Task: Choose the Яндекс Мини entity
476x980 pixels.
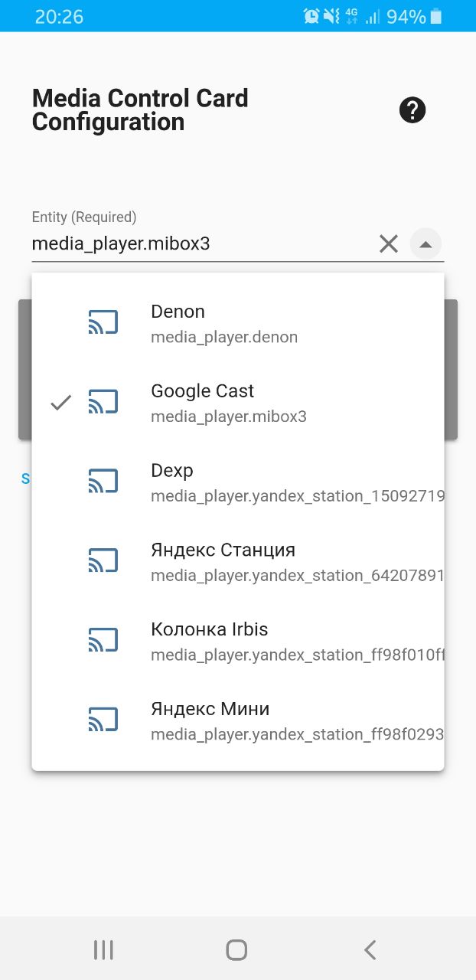Action: coord(238,721)
